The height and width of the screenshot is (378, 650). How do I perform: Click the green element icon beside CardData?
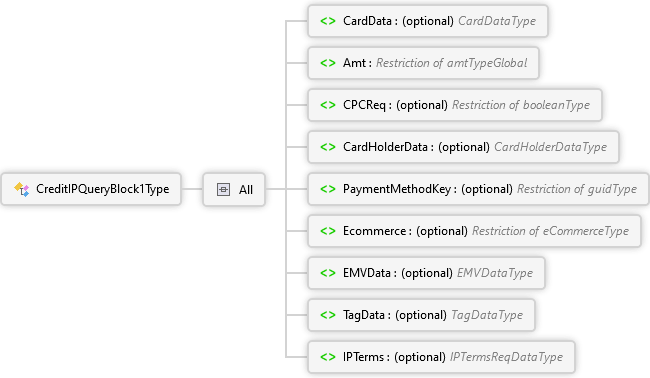click(x=327, y=21)
